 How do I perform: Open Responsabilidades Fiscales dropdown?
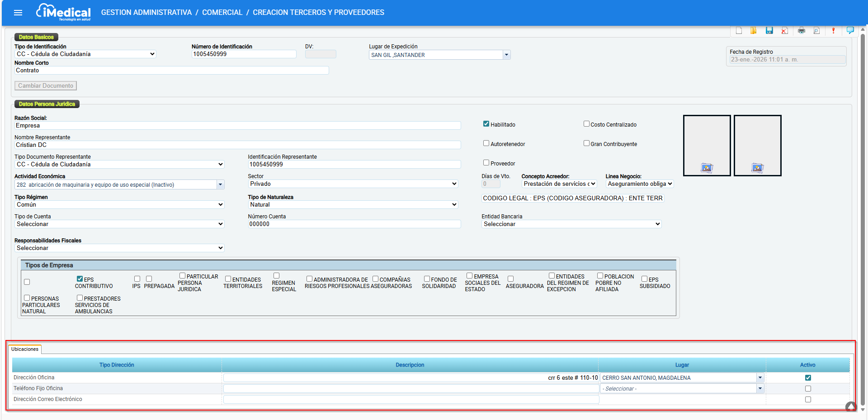(x=119, y=248)
